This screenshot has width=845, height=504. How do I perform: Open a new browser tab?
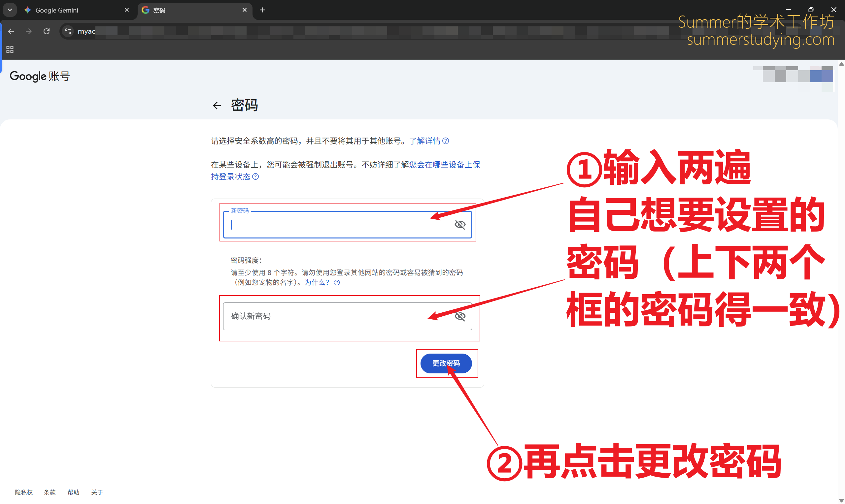coord(262,10)
